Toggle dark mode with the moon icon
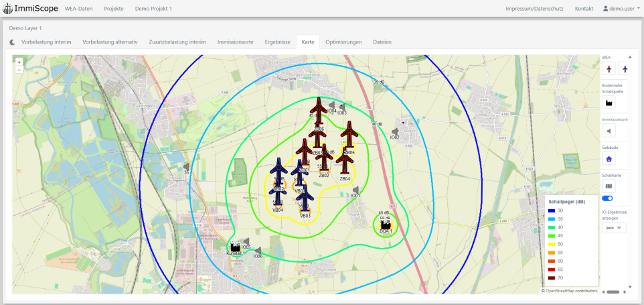Viewport: 644px width, 305px height. (13, 42)
